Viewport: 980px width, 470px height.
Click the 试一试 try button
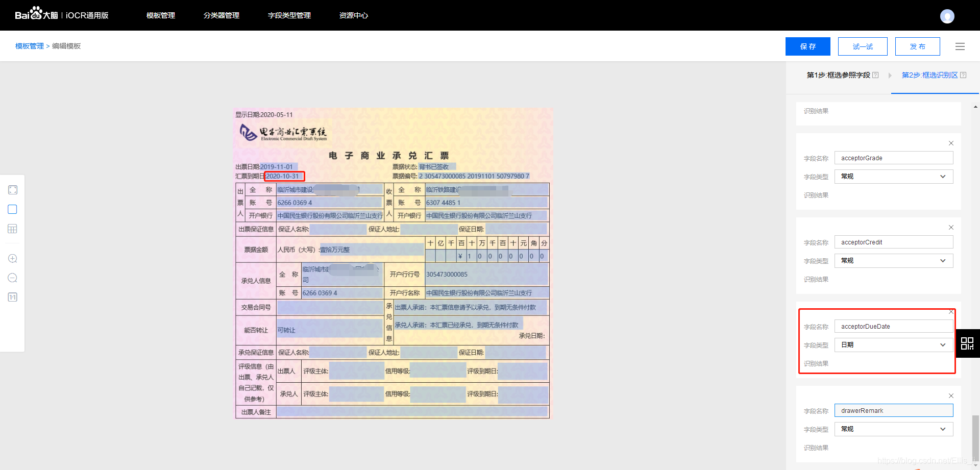click(x=863, y=46)
